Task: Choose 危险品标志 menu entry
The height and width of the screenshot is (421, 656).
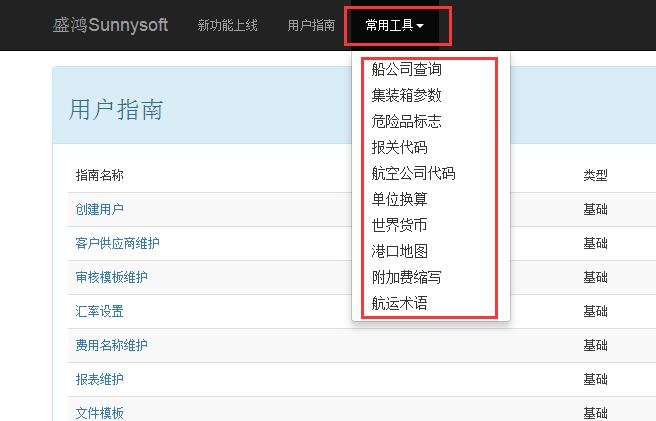Action: coord(406,122)
